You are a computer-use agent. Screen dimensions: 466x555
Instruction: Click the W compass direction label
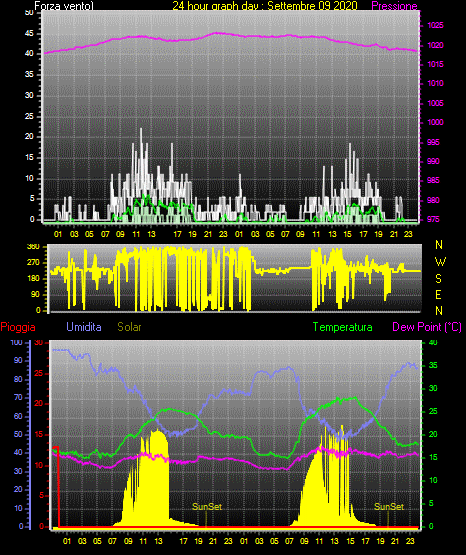coord(440,262)
